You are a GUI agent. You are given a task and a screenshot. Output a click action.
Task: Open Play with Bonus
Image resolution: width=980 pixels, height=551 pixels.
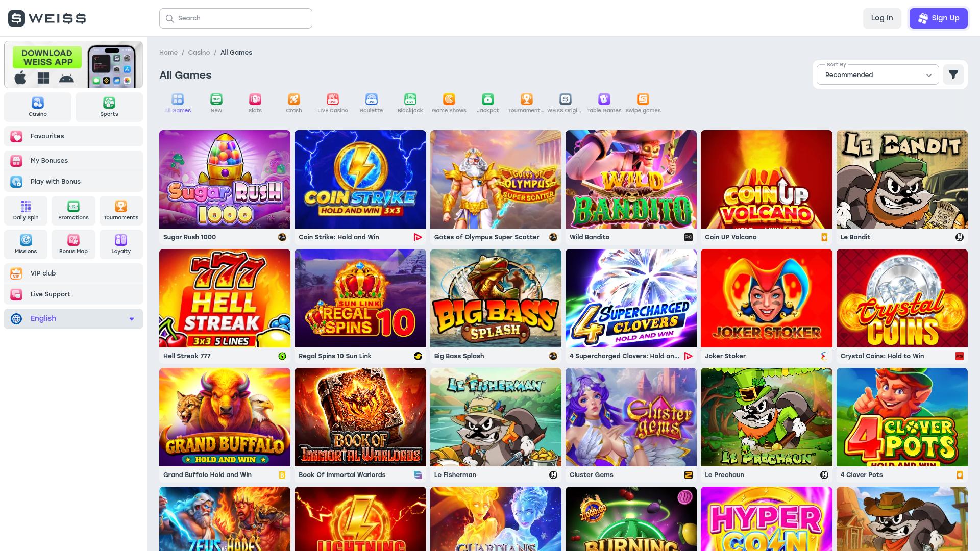coord(73,182)
